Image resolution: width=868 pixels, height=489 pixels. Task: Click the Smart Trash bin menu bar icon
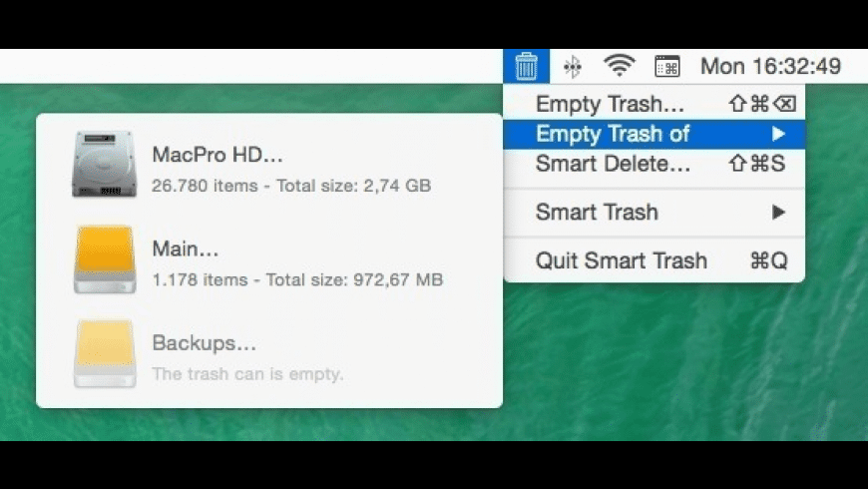(x=526, y=67)
